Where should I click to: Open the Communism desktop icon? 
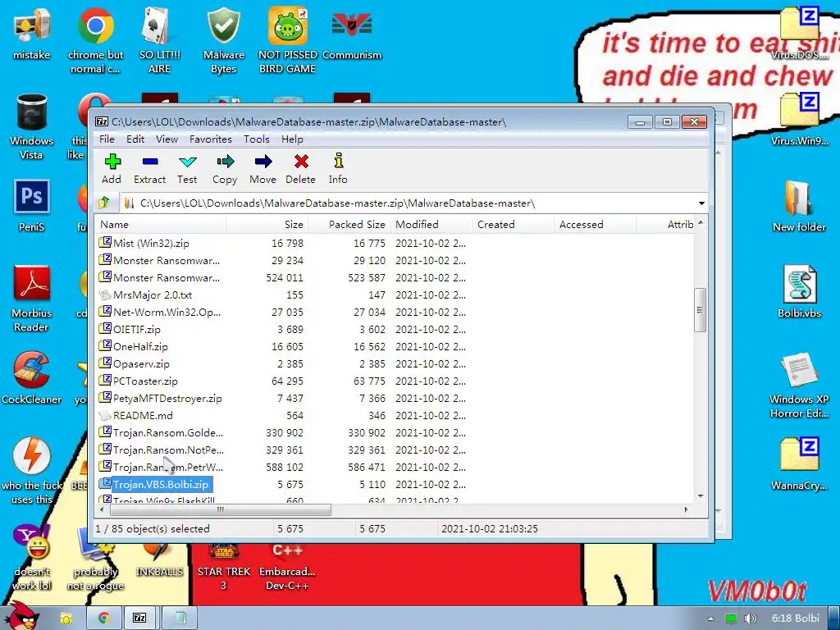point(352,33)
